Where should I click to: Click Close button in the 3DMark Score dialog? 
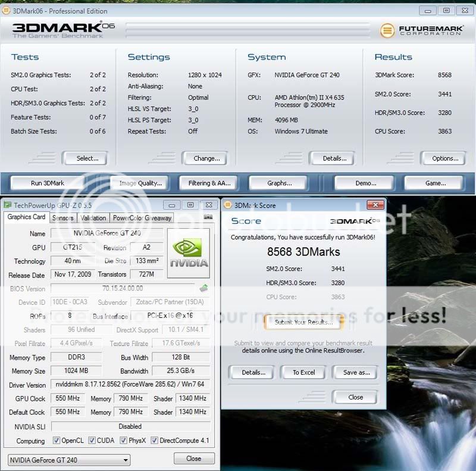(355, 397)
